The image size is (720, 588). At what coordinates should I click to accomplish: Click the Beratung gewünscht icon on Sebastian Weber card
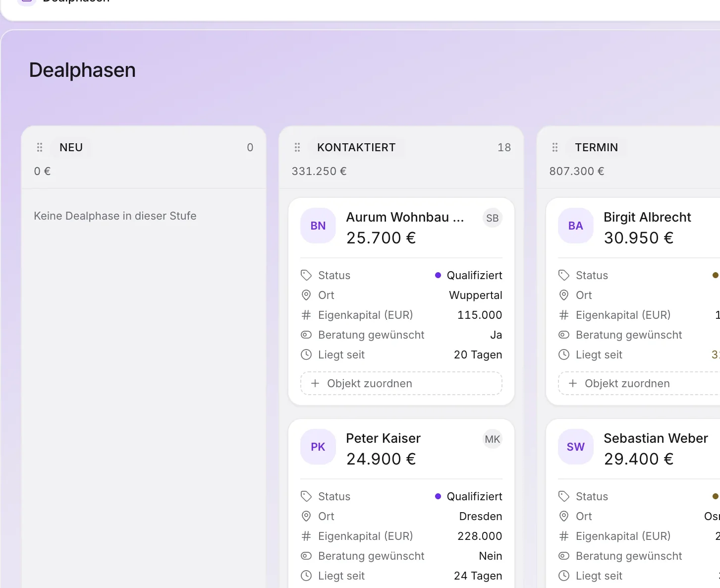point(564,556)
